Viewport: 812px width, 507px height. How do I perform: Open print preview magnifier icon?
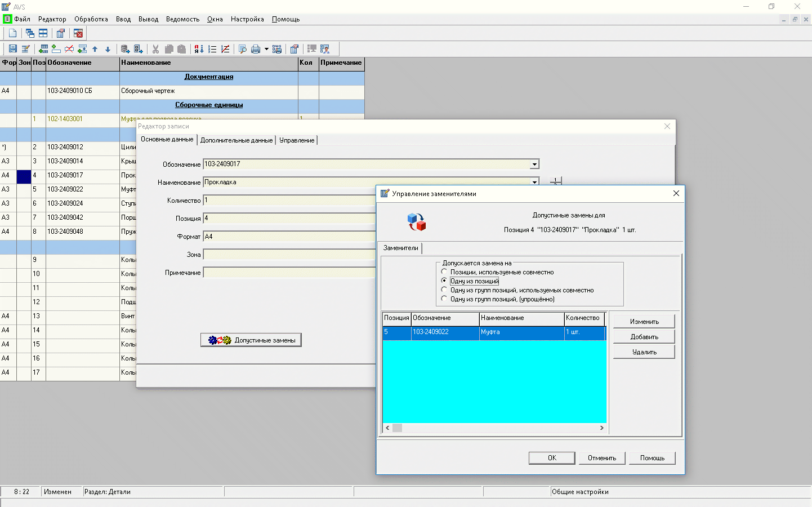(243, 49)
